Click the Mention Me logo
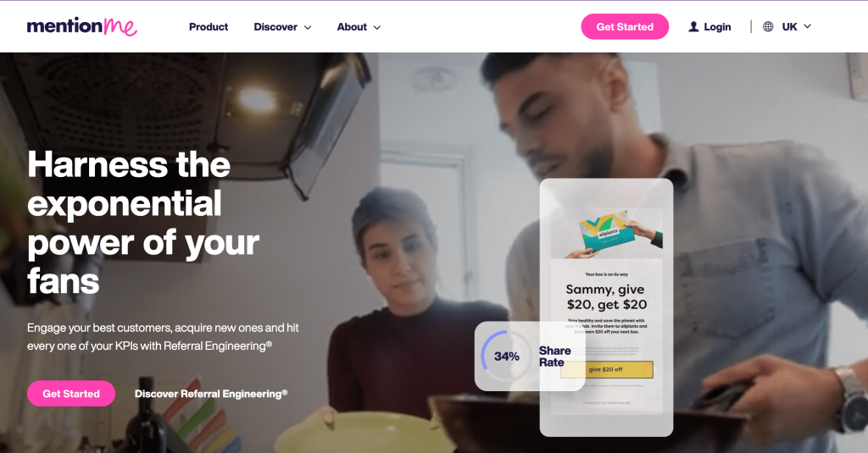 (x=82, y=26)
